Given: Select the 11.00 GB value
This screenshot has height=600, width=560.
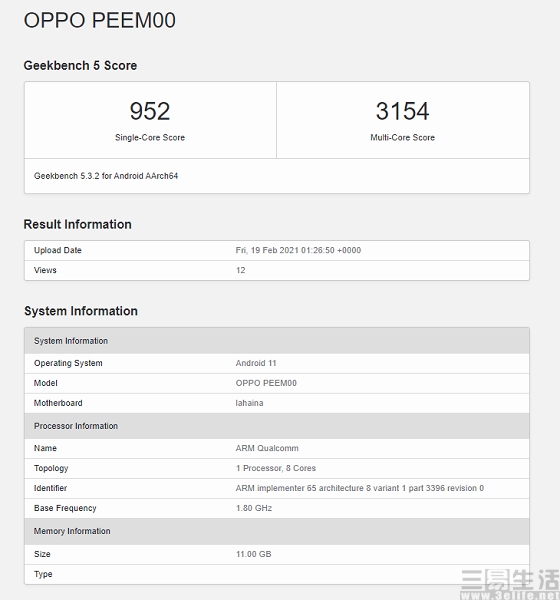Looking at the screenshot, I should pos(253,554).
